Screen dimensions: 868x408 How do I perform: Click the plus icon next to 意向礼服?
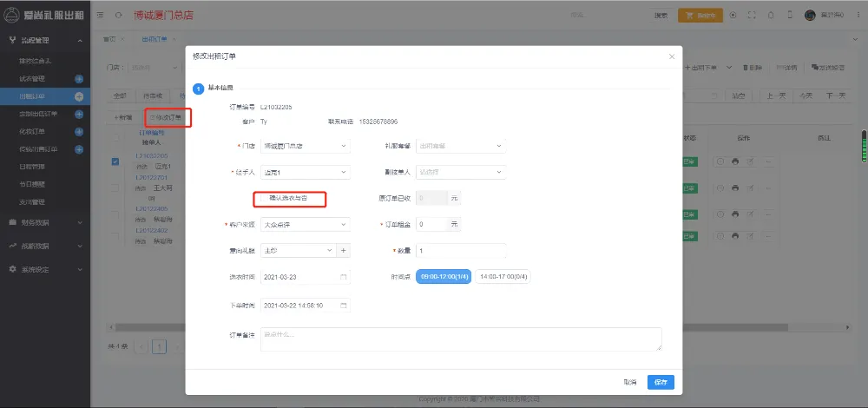point(343,251)
